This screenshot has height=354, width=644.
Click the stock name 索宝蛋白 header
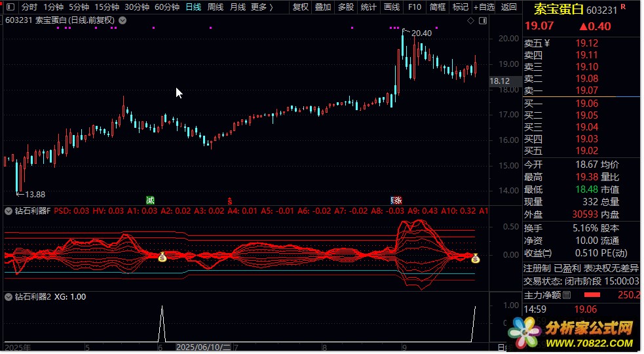click(559, 9)
